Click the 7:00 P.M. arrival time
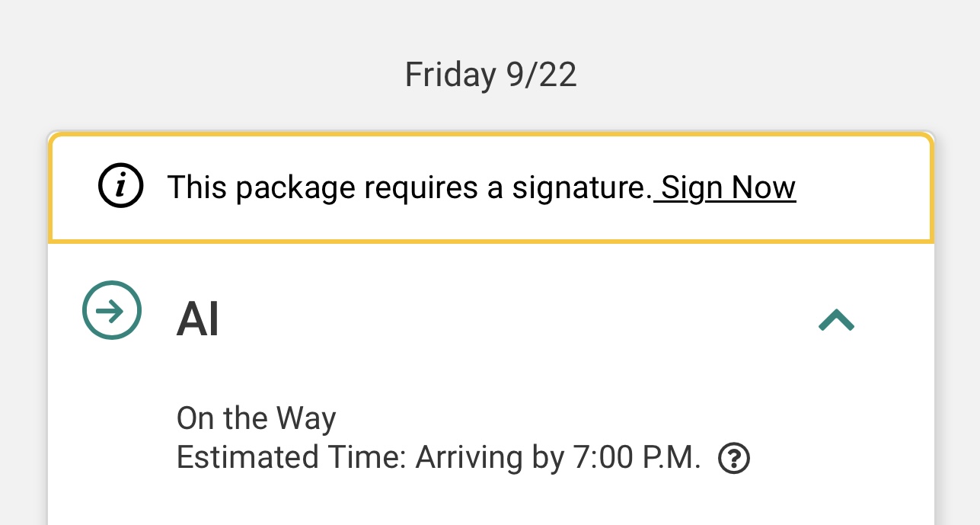The image size is (980, 525). tap(637, 458)
